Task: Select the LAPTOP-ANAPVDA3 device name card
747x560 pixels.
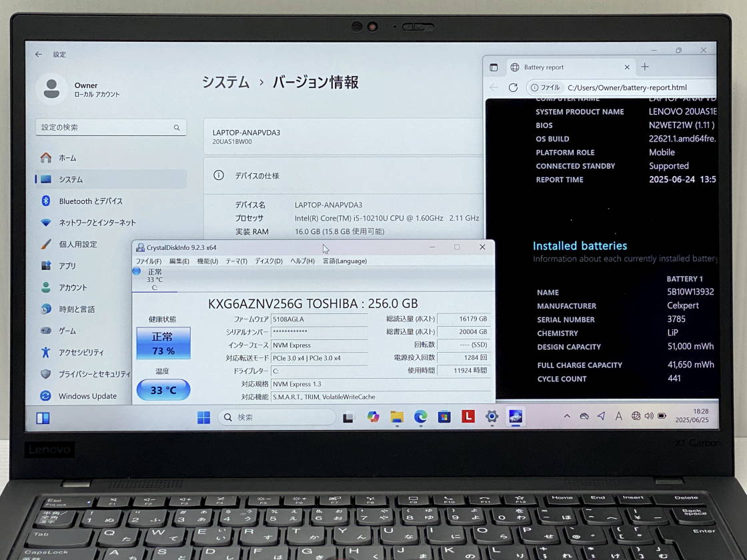Action: coord(343,136)
